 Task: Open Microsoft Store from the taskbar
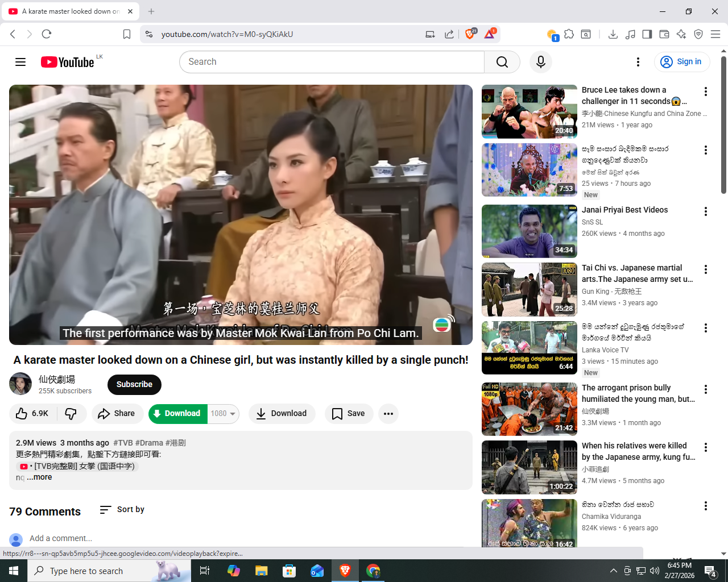click(x=289, y=571)
